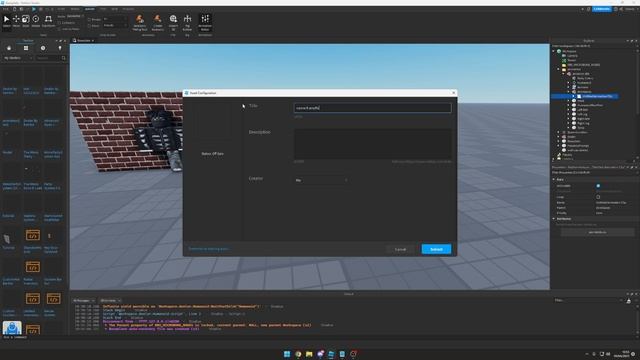Select the Camera item in Explorer

(x=572, y=56)
